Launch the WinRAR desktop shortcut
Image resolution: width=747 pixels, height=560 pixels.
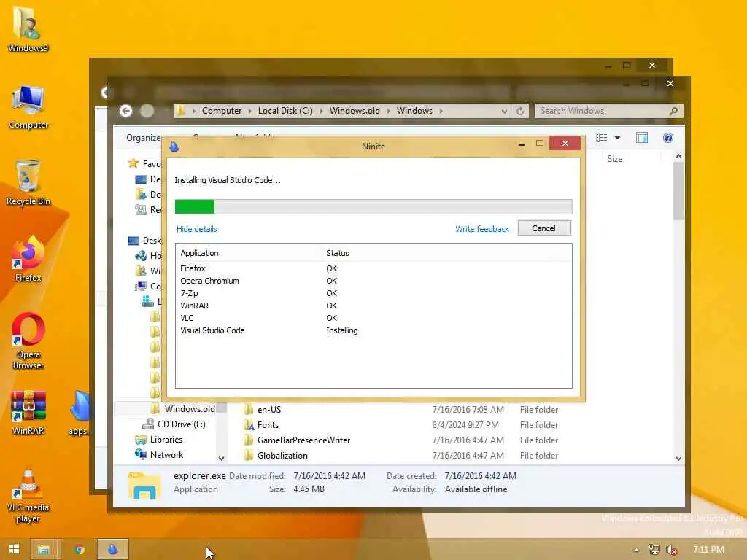click(x=28, y=413)
